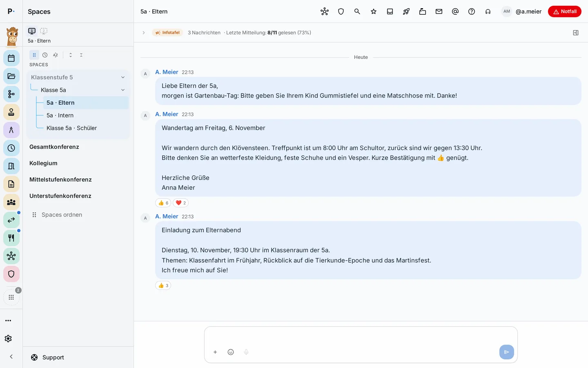The image size is (588, 368).
Task: Open search with the magnifier icon
Action: pos(357,11)
